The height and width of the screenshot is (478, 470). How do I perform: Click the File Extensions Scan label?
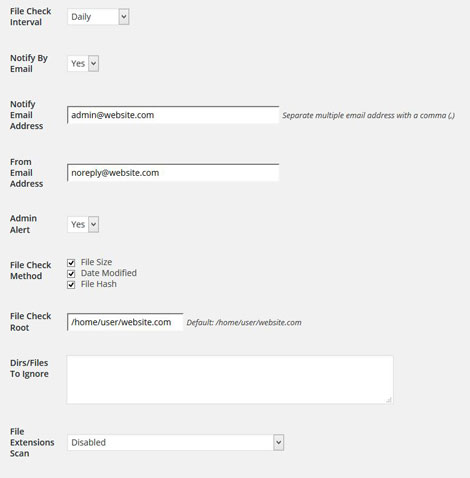coord(32,442)
